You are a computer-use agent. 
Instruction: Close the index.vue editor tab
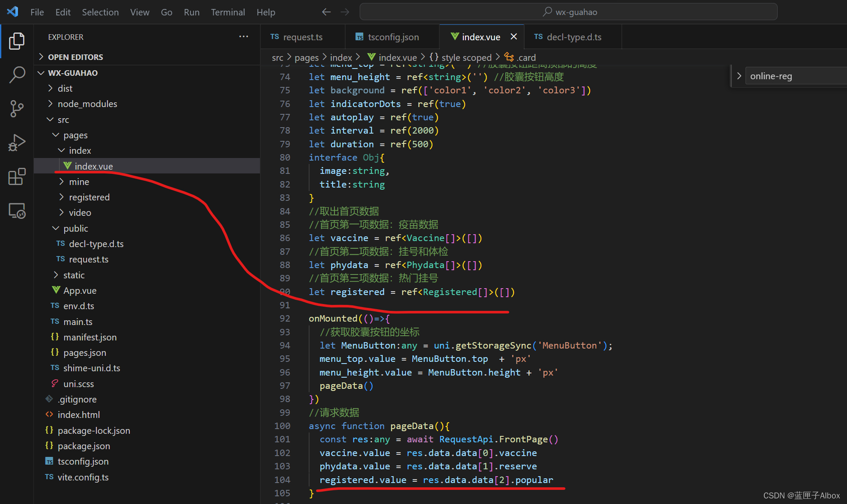coord(514,37)
